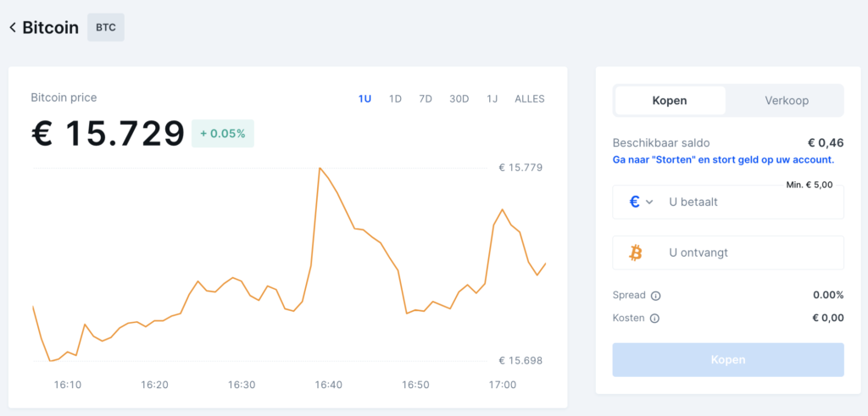The image size is (868, 416).
Task: Click the 16:30 time axis label
Action: tap(242, 385)
